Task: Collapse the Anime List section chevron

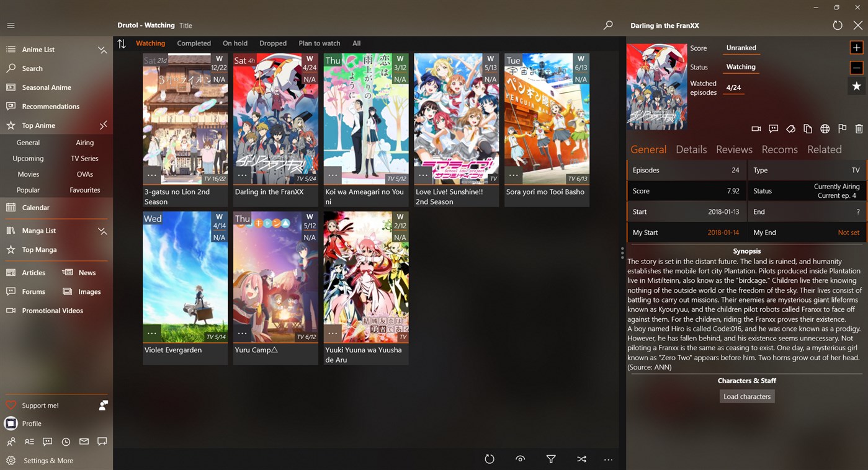Action: point(102,50)
